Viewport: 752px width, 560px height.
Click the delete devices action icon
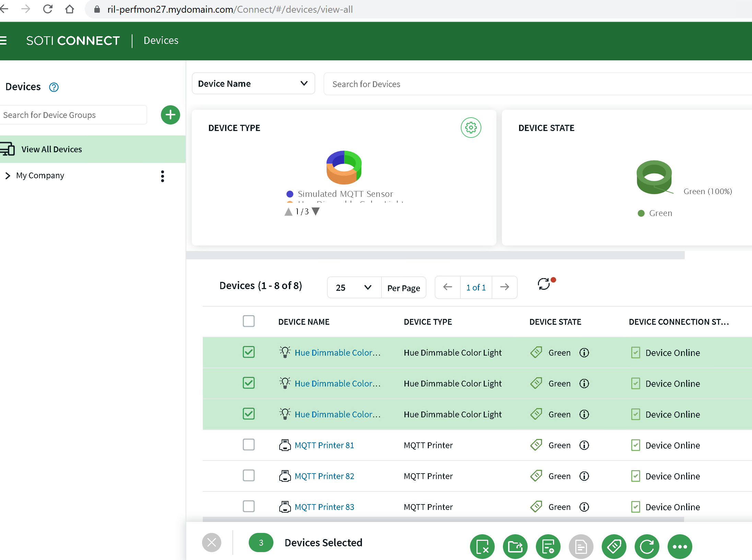coord(482,547)
